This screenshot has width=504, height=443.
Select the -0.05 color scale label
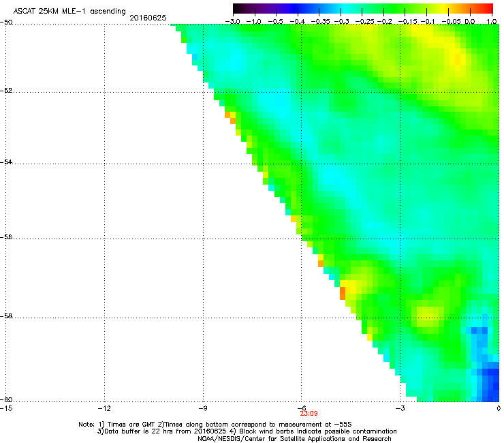tap(451, 22)
